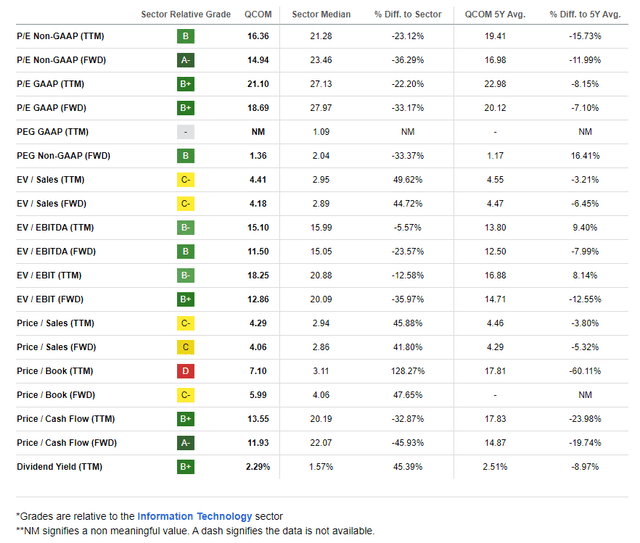Viewport: 640px width, 543px height.
Task: Click the -33.17% sector difference cell
Action: pyautogui.click(x=408, y=108)
